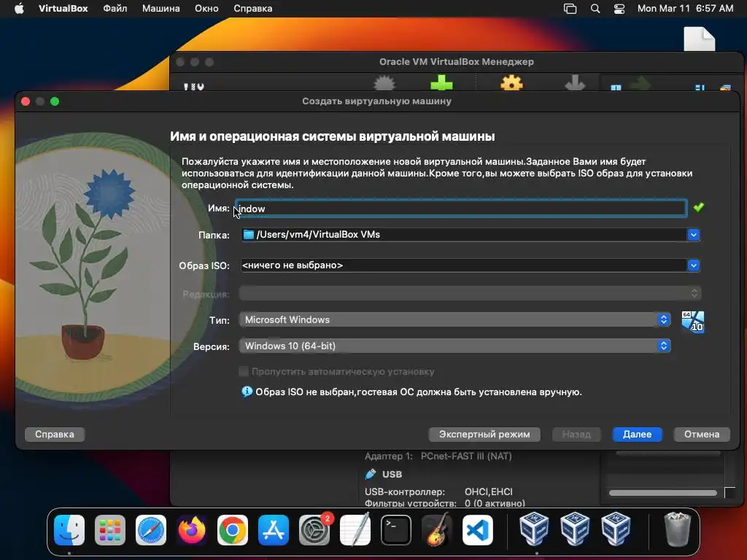Click the down-arrow icon in VirtualBox Manager toolbar

pyautogui.click(x=575, y=83)
